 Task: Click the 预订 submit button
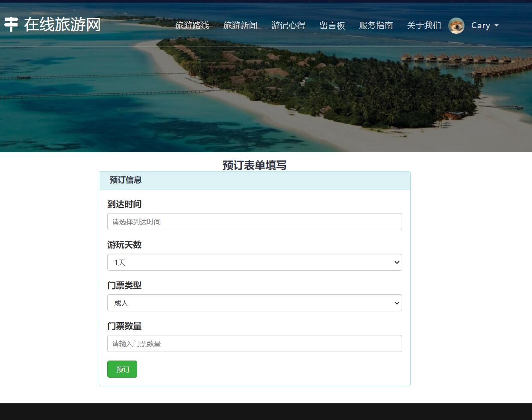pos(122,369)
